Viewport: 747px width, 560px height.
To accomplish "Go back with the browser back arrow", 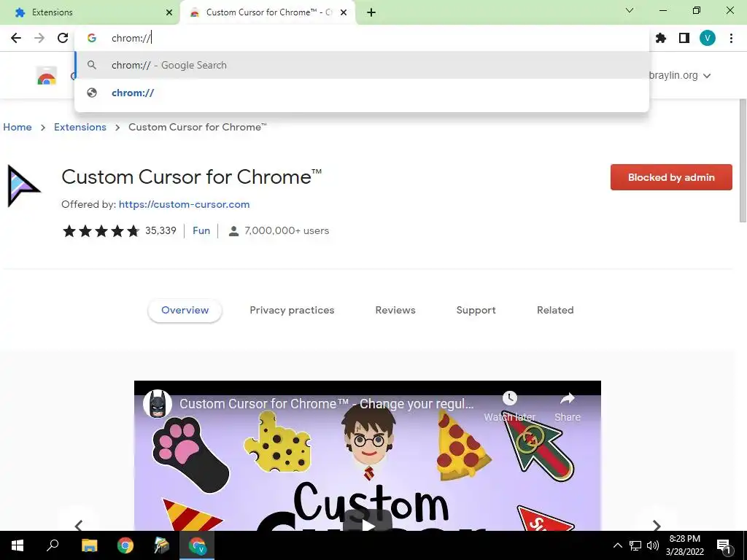I will (16, 38).
